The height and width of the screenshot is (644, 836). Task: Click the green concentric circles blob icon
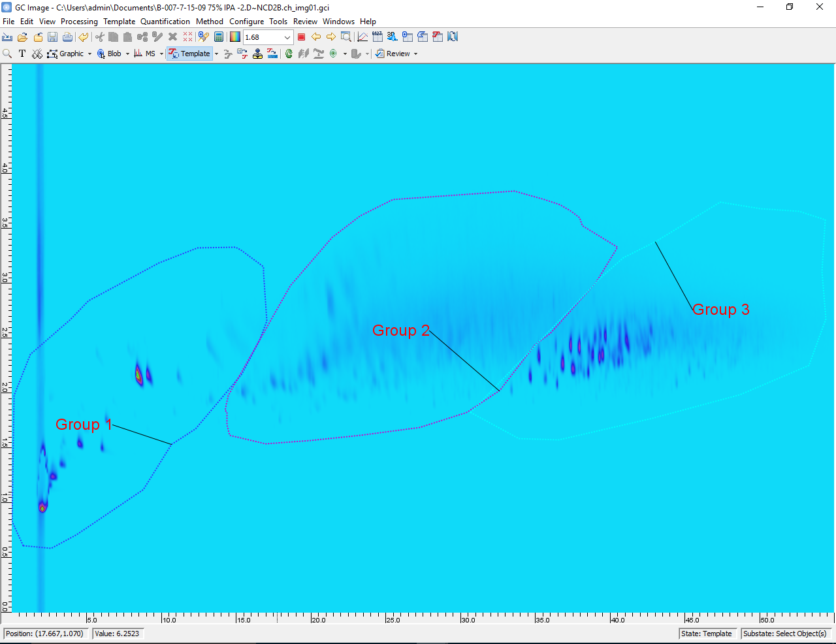[x=334, y=54]
